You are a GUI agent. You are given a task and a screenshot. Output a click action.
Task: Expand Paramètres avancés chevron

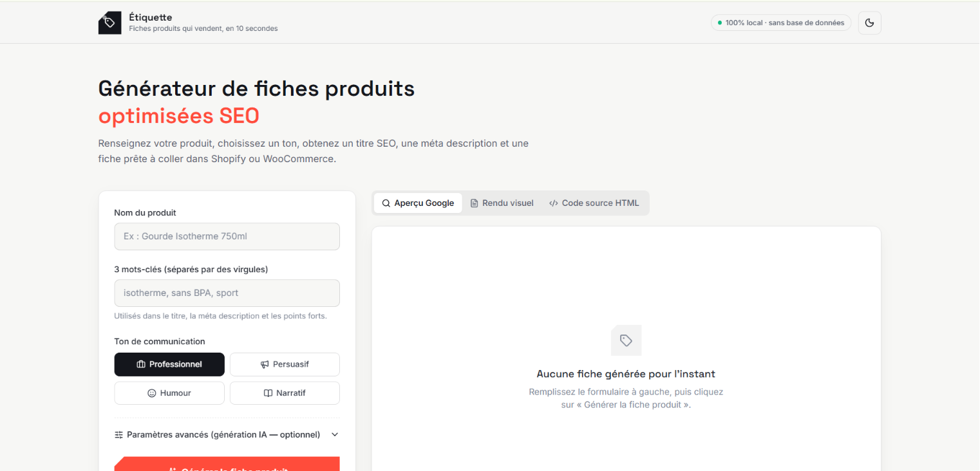(x=335, y=435)
